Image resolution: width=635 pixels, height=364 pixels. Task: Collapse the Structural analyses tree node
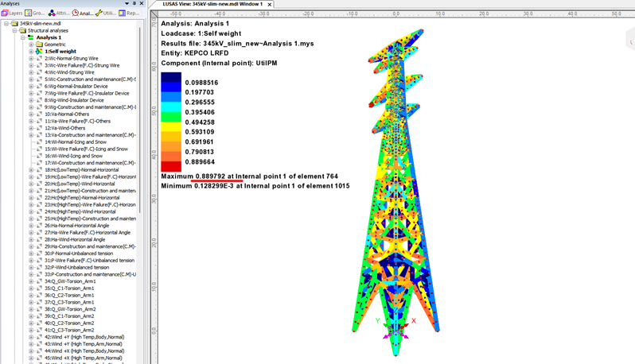[14, 30]
